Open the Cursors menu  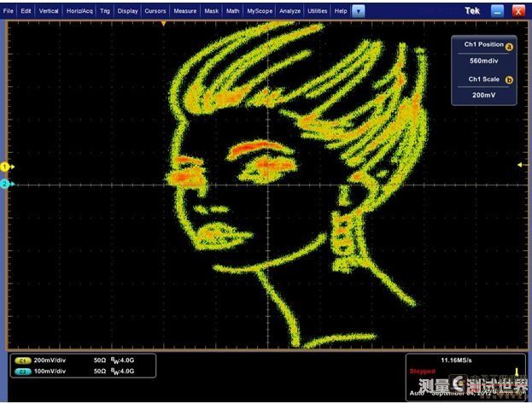coord(155,11)
